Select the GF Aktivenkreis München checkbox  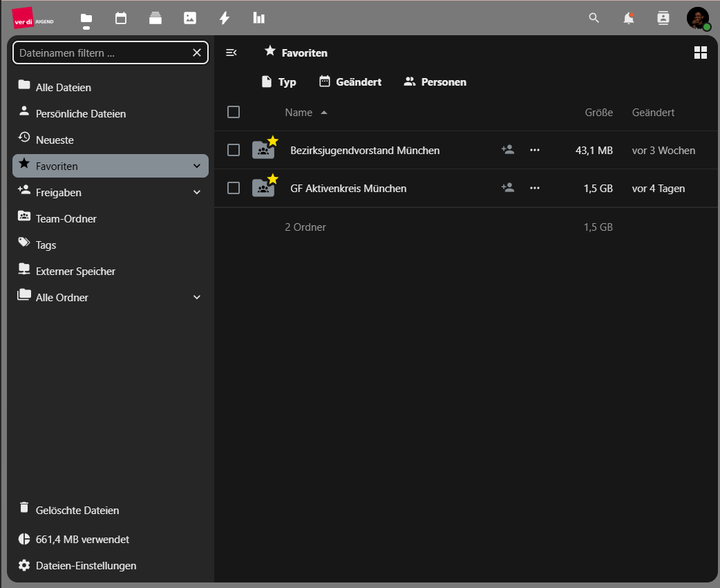pos(234,188)
